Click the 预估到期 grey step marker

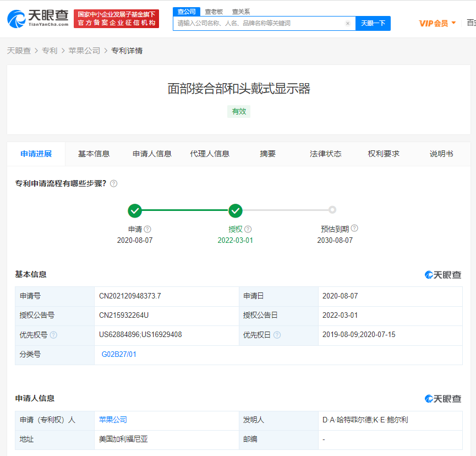click(x=332, y=210)
